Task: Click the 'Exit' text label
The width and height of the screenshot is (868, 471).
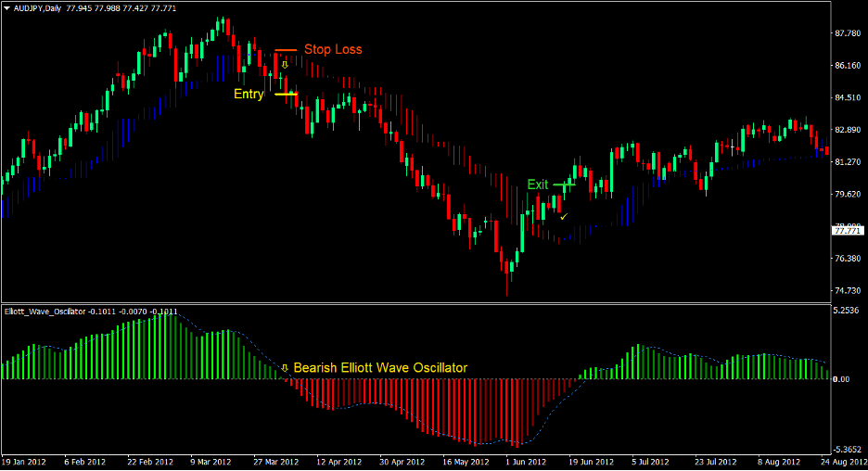Action: pyautogui.click(x=538, y=185)
